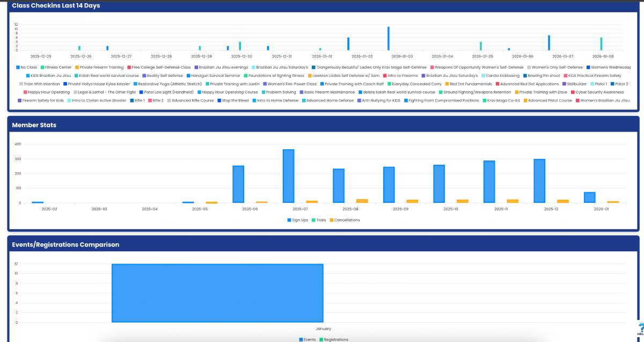This screenshot has width=644, height=342.
Task: Toggle Advanced Rifle Course legend item
Action: (x=190, y=100)
